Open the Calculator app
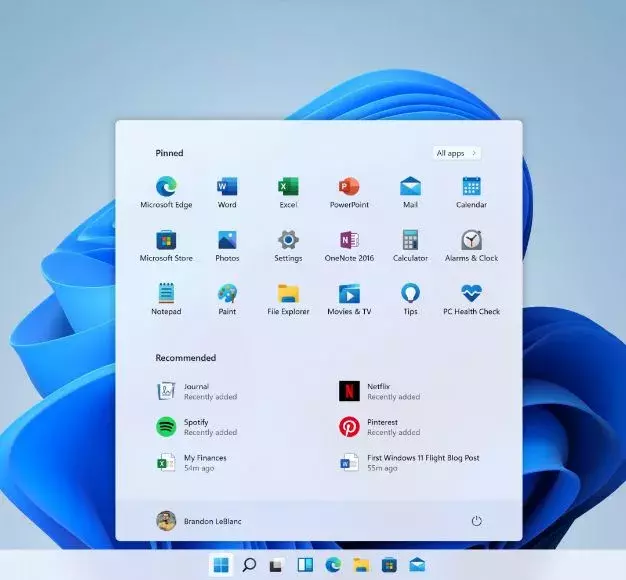The height and width of the screenshot is (580, 626). tap(410, 245)
